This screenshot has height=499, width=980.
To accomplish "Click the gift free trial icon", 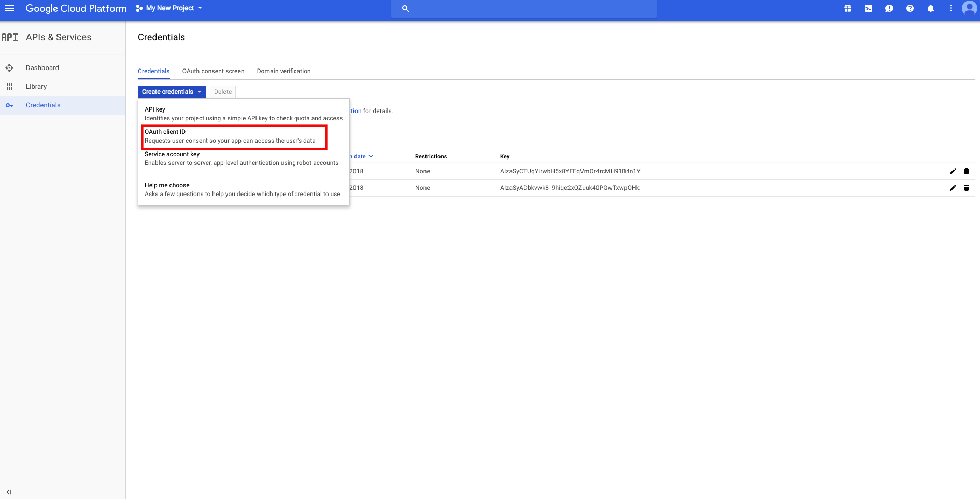I will click(x=848, y=8).
